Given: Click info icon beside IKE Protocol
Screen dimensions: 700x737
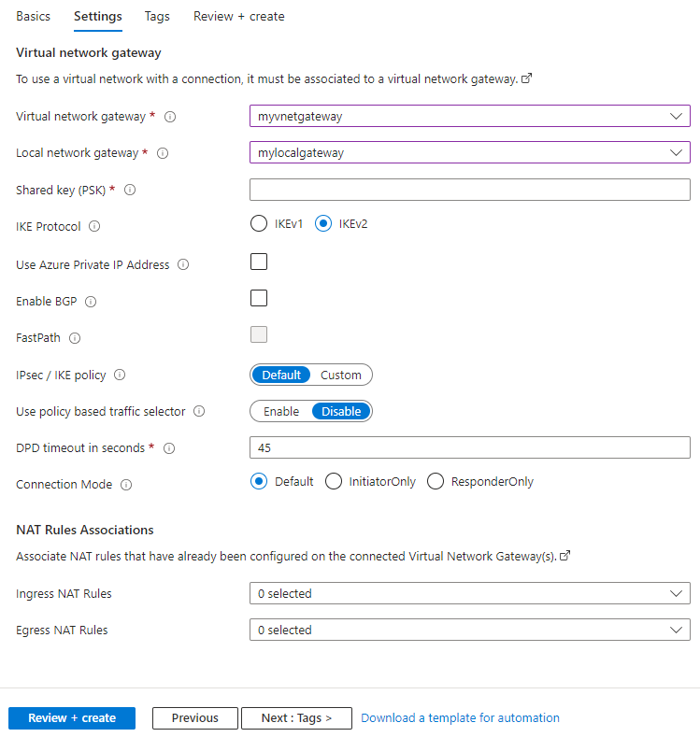Looking at the screenshot, I should pyautogui.click(x=94, y=227).
